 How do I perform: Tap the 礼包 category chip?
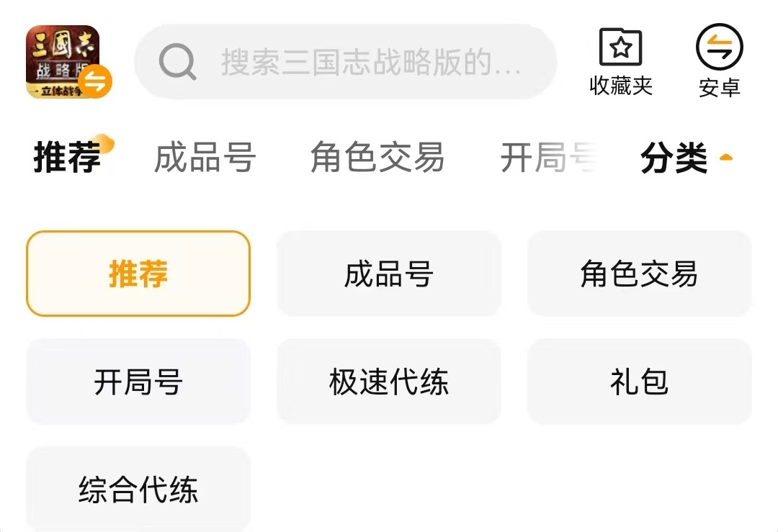640,382
